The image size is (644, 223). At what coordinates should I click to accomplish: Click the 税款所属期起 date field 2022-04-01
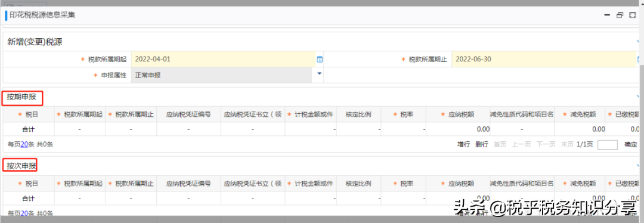pos(223,59)
